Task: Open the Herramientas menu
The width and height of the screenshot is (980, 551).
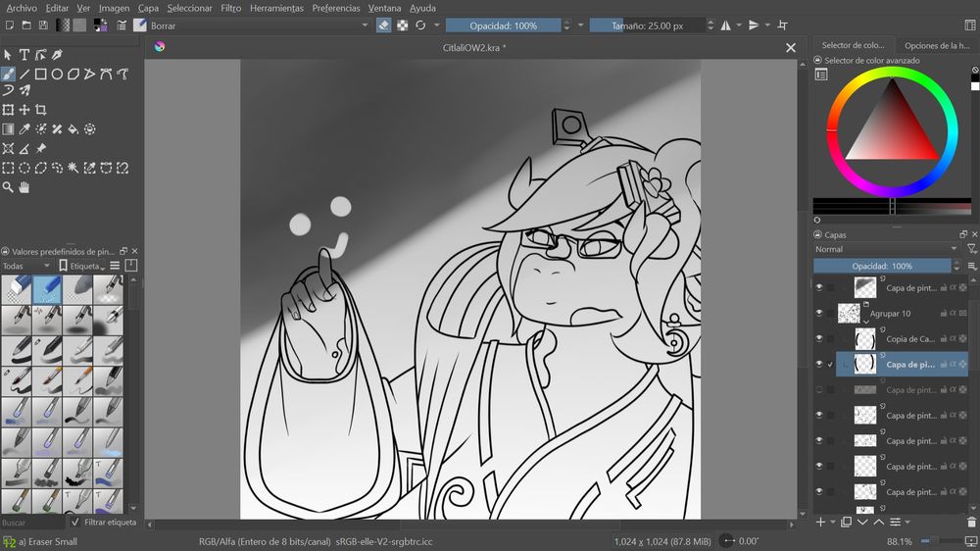Action: 276,8
